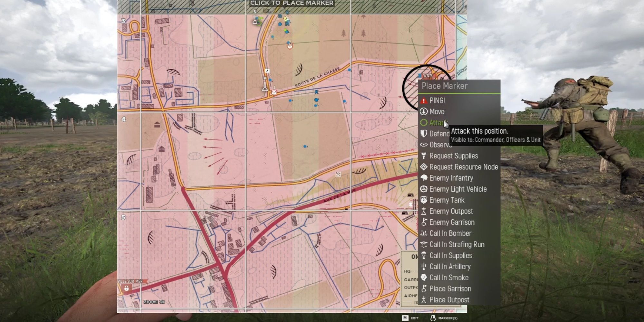Click the Call In Smoke icon
This screenshot has width=644, height=322.
(424, 278)
